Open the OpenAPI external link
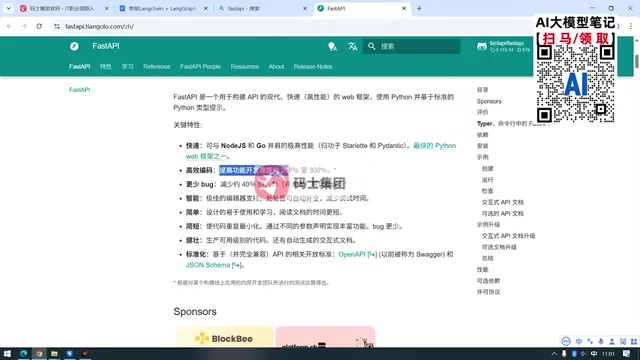The width and height of the screenshot is (640, 360). pyautogui.click(x=358, y=254)
